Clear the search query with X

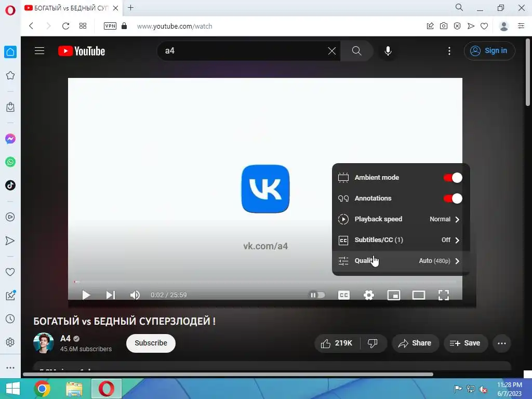(332, 51)
